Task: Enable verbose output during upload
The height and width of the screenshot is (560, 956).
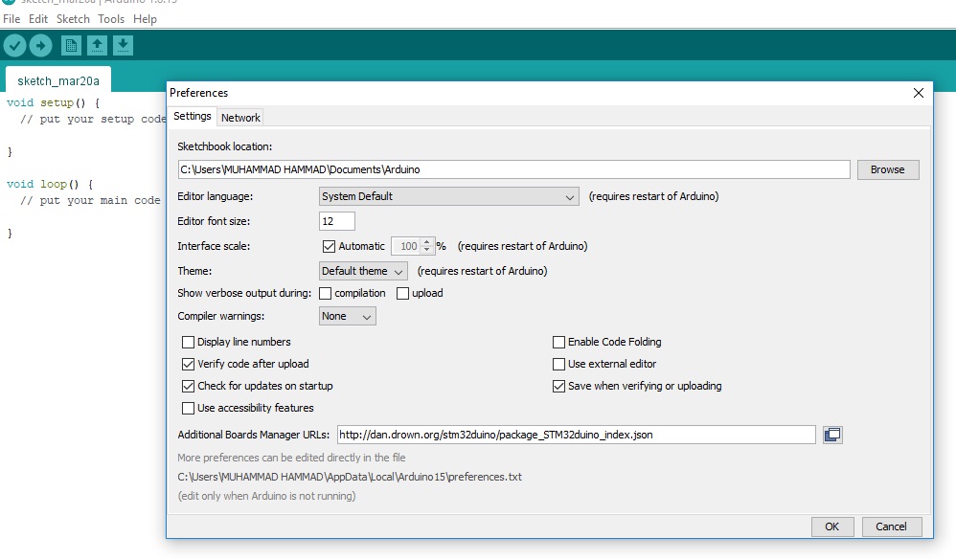Action: pyautogui.click(x=402, y=293)
